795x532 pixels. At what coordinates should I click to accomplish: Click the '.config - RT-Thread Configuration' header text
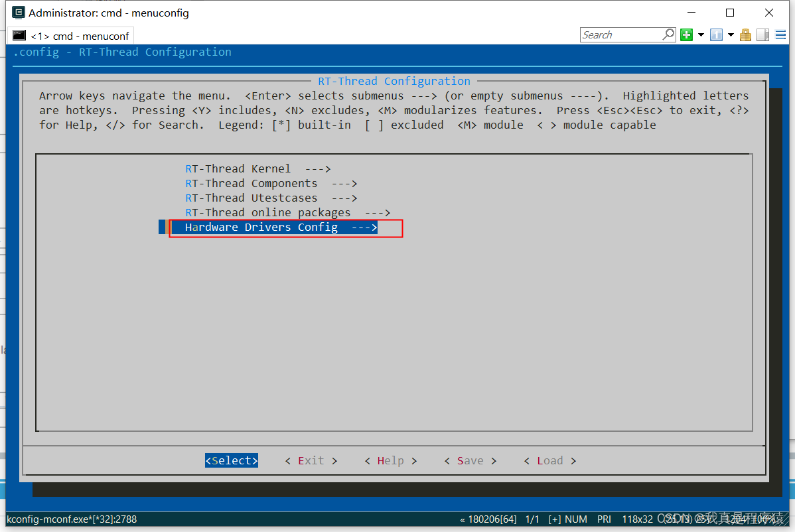pos(122,52)
